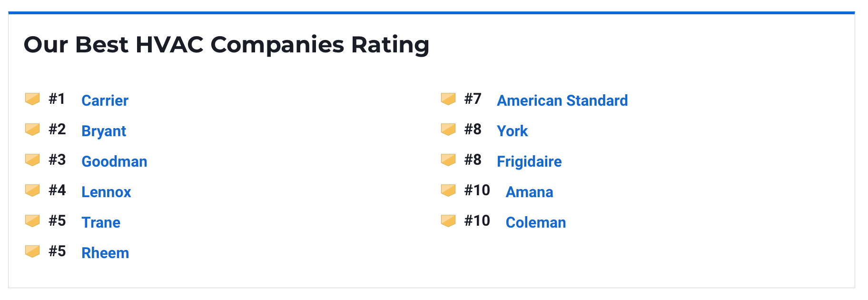Open the Carrier company link
The image size is (868, 300).
[x=105, y=100]
